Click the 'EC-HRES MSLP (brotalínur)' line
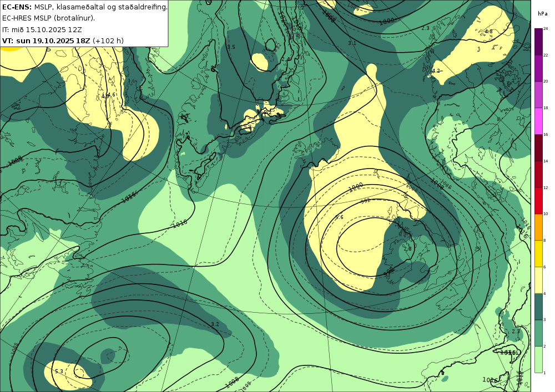Image resolution: width=555 pixels, height=392 pixels. tap(48, 18)
